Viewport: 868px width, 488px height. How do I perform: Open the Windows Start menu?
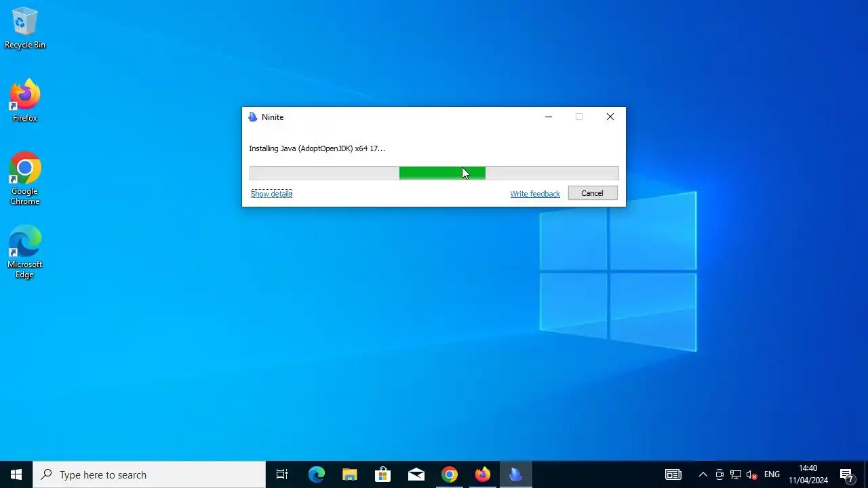click(x=16, y=474)
